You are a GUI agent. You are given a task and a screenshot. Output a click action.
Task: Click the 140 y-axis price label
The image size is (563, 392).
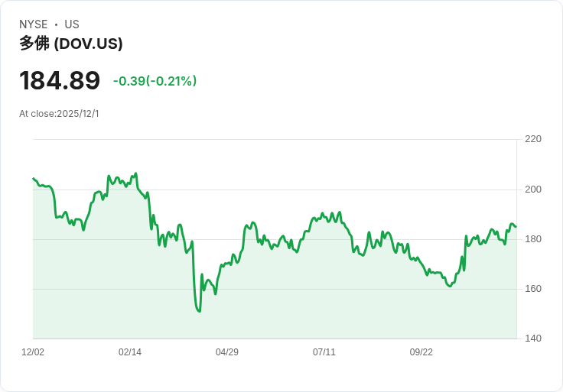(x=533, y=339)
